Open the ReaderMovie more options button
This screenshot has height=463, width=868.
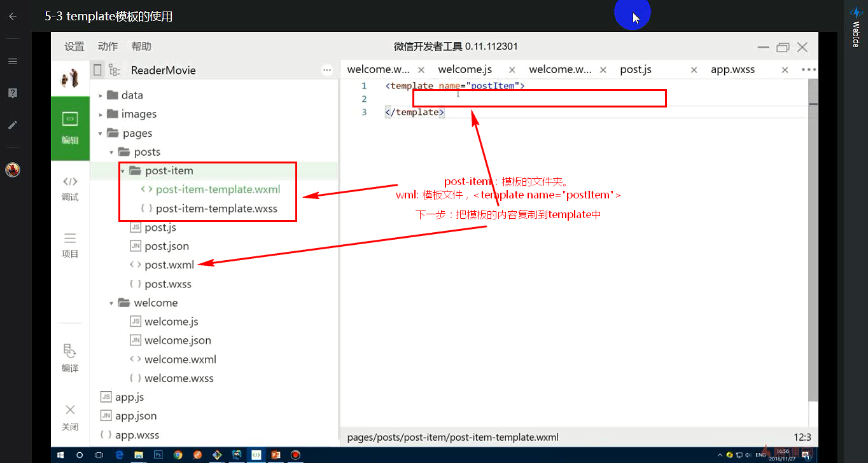click(327, 70)
